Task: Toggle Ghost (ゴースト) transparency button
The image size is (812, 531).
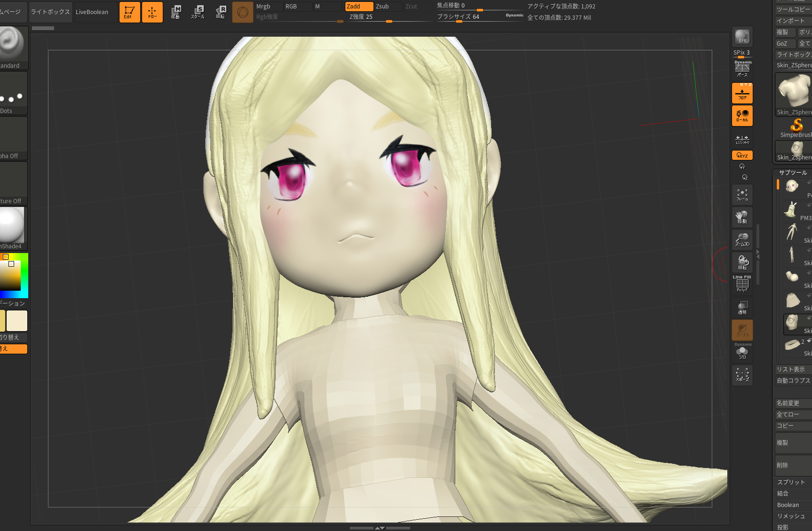Action: pyautogui.click(x=742, y=330)
